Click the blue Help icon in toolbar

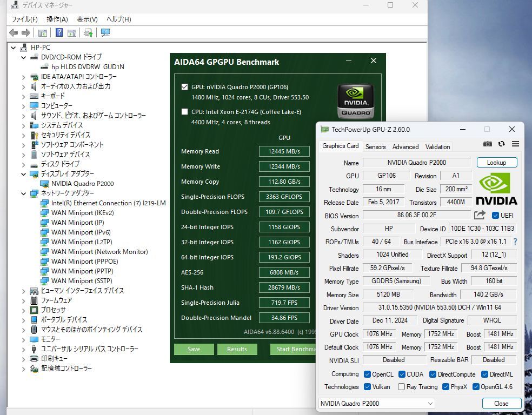(x=59, y=33)
